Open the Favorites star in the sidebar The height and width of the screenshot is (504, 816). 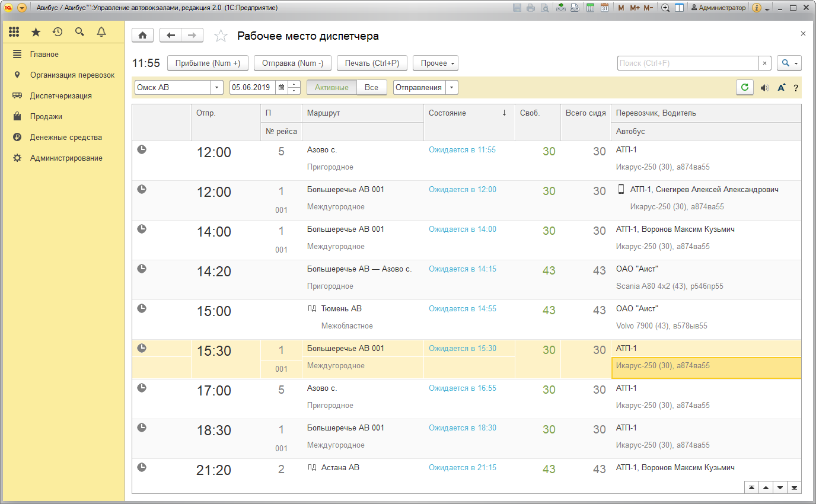click(36, 32)
